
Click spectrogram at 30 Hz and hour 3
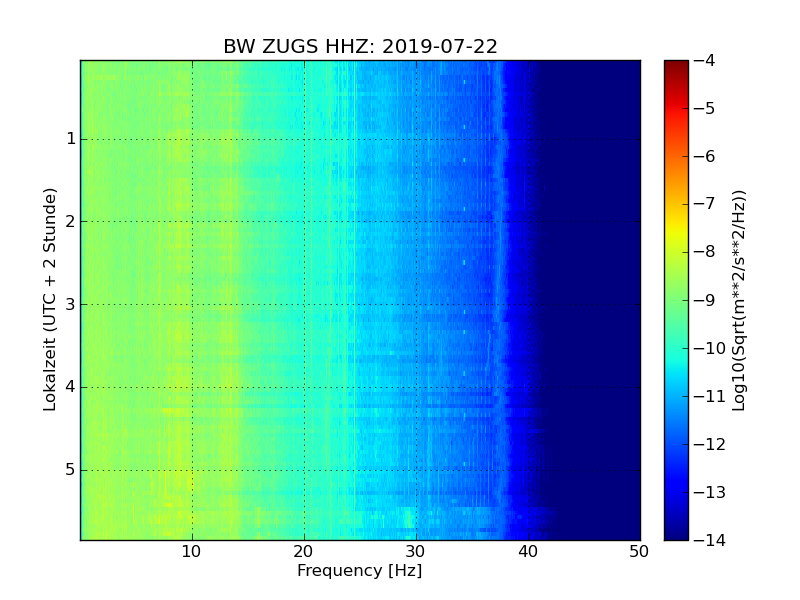(x=417, y=305)
